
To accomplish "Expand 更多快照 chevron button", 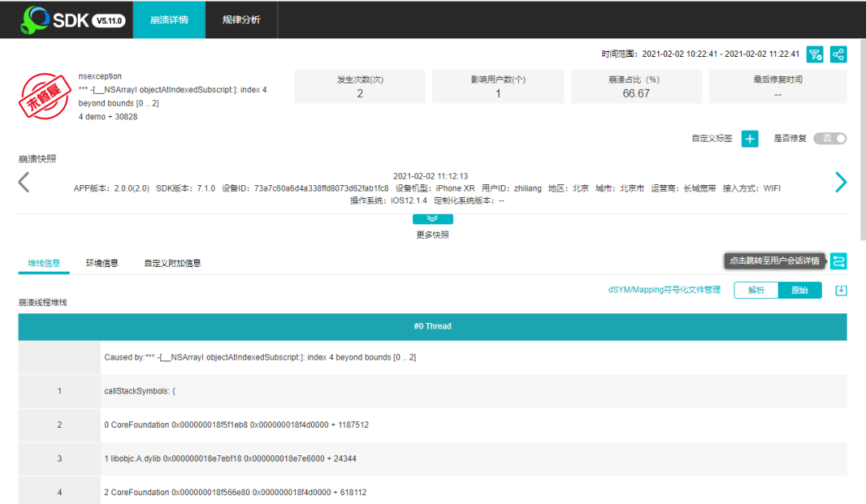I will (432, 220).
